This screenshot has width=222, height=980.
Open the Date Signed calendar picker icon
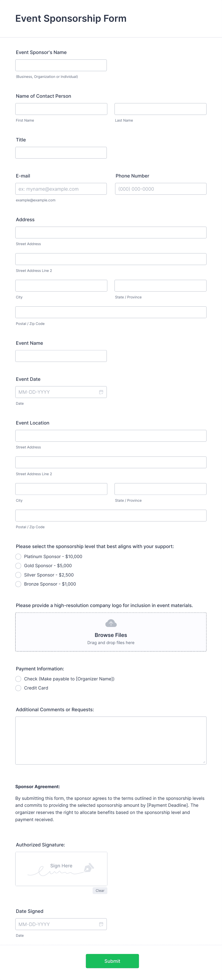(x=101, y=924)
